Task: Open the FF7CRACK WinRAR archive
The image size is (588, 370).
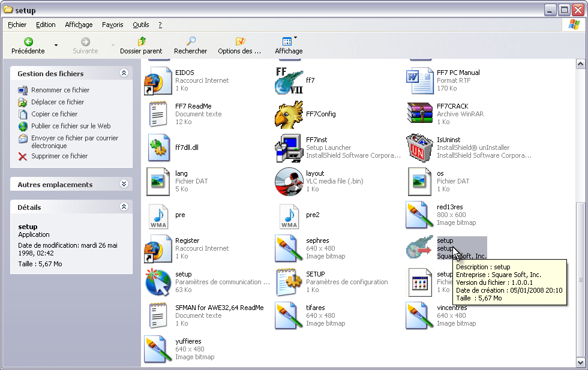Action: [419, 114]
